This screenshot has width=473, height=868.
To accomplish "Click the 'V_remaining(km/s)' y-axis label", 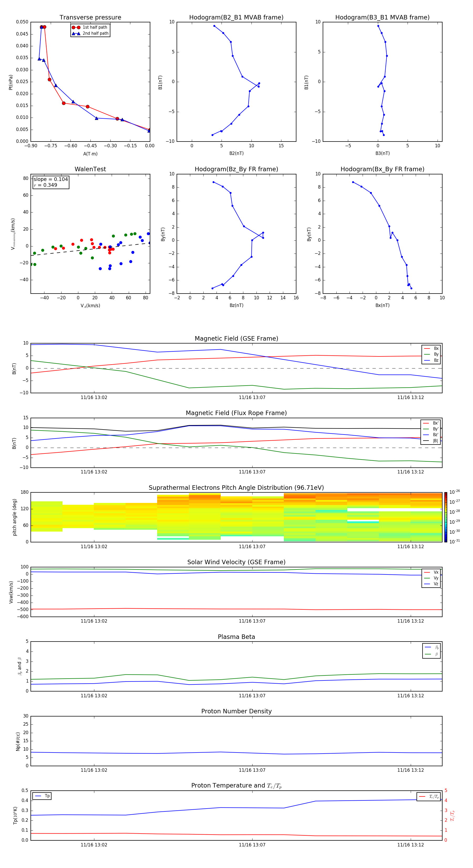I will [x=13, y=234].
